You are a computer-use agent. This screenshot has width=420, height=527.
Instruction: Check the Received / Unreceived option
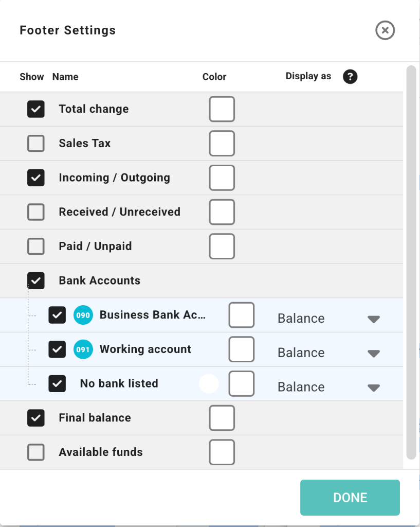[36, 212]
